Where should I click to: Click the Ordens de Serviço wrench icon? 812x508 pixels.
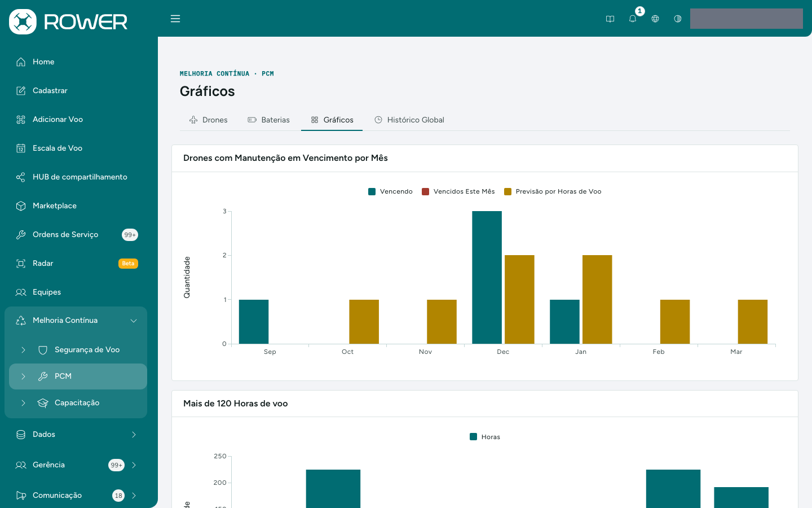pyautogui.click(x=21, y=235)
